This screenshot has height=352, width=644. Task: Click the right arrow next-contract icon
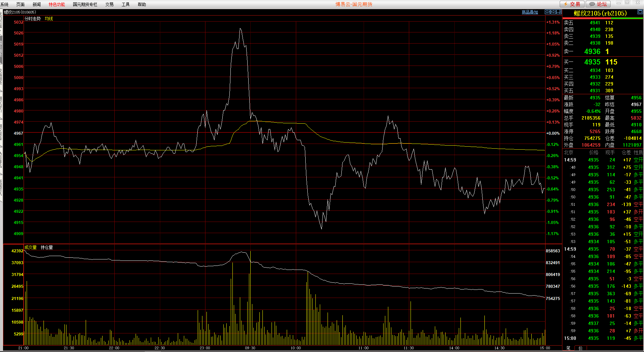pyautogui.click(x=553, y=12)
